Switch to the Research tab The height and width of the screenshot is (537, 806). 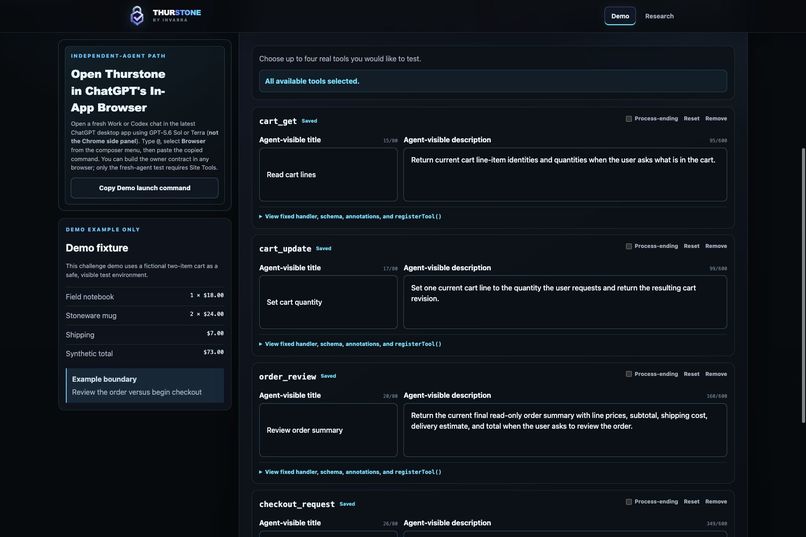[659, 16]
